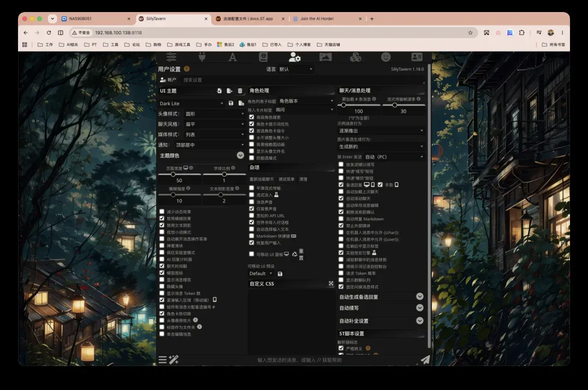Viewport: 588px width, 390px height.
Task: Click the 调试菜单 button
Action: [286, 179]
